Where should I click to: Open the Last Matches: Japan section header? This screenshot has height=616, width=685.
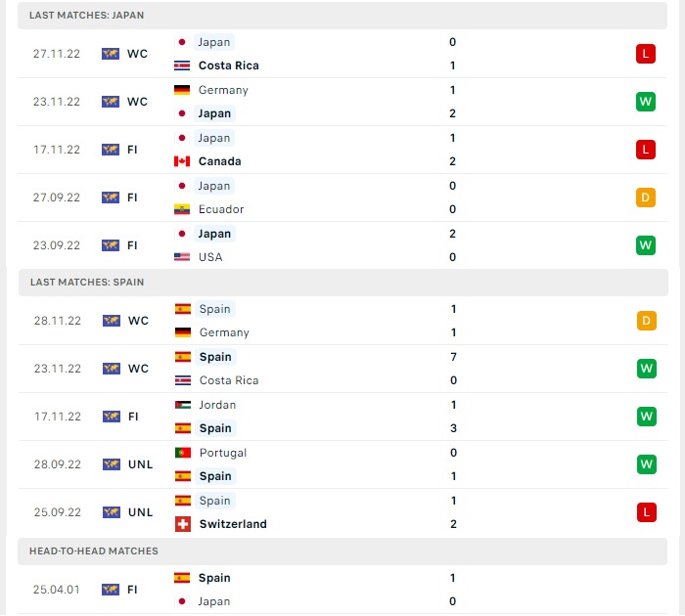pyautogui.click(x=342, y=16)
